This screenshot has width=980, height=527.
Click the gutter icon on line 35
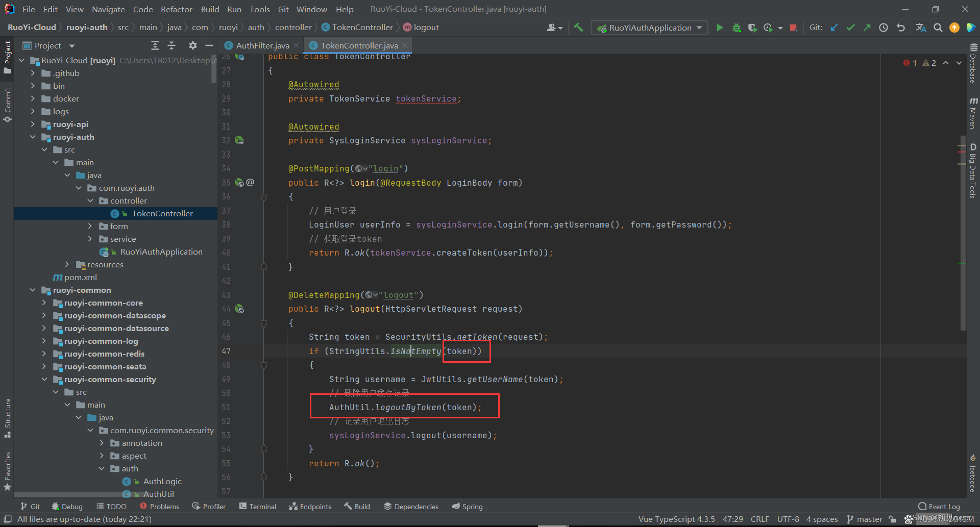click(x=239, y=182)
